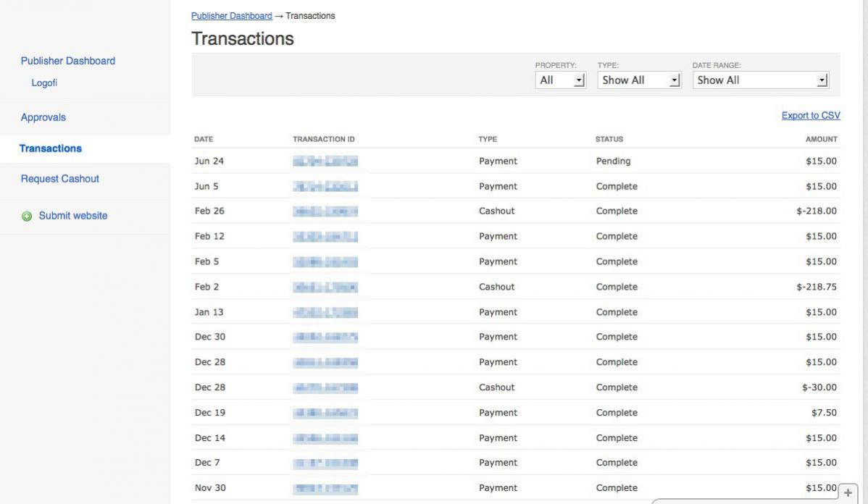The width and height of the screenshot is (868, 504).
Task: Open the Property filter dropdown
Action: click(561, 80)
